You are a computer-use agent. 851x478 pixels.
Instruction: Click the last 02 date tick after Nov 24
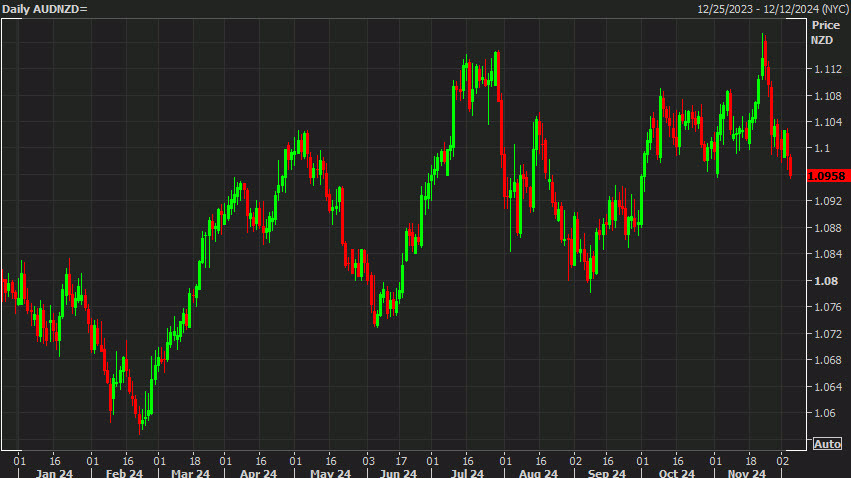pyautogui.click(x=783, y=461)
